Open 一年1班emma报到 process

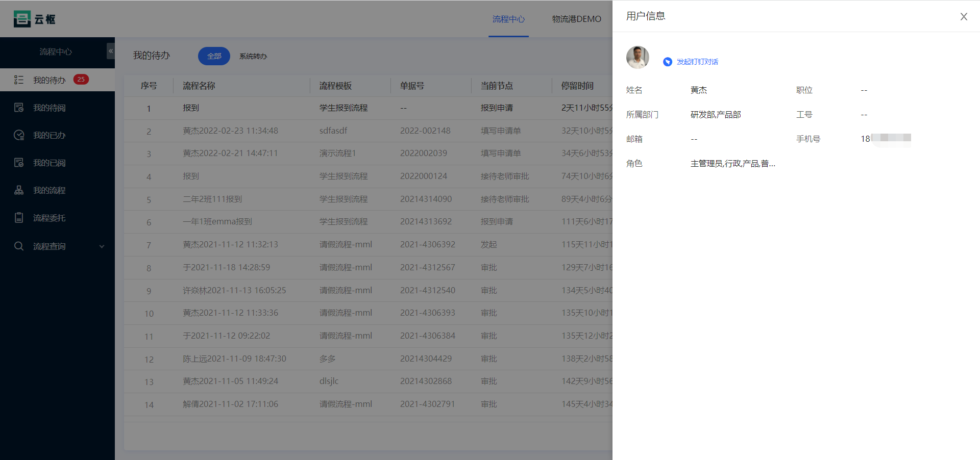point(217,222)
